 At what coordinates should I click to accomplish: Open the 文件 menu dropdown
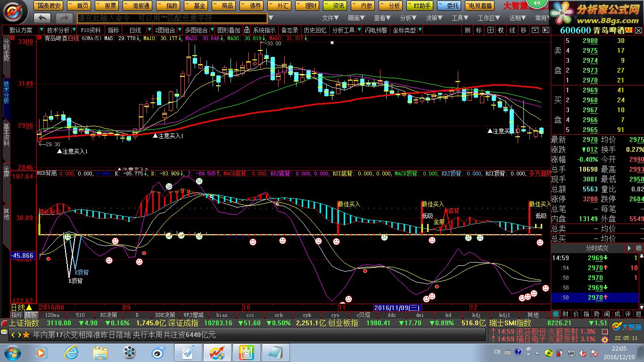point(331,18)
